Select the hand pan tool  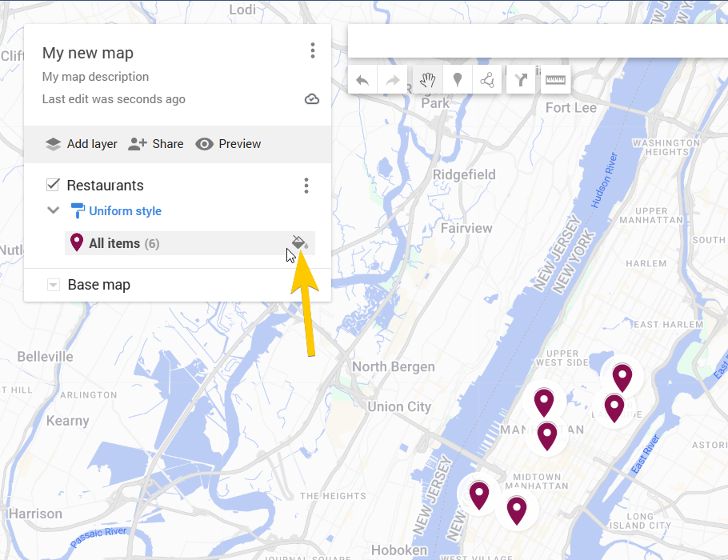pyautogui.click(x=427, y=80)
